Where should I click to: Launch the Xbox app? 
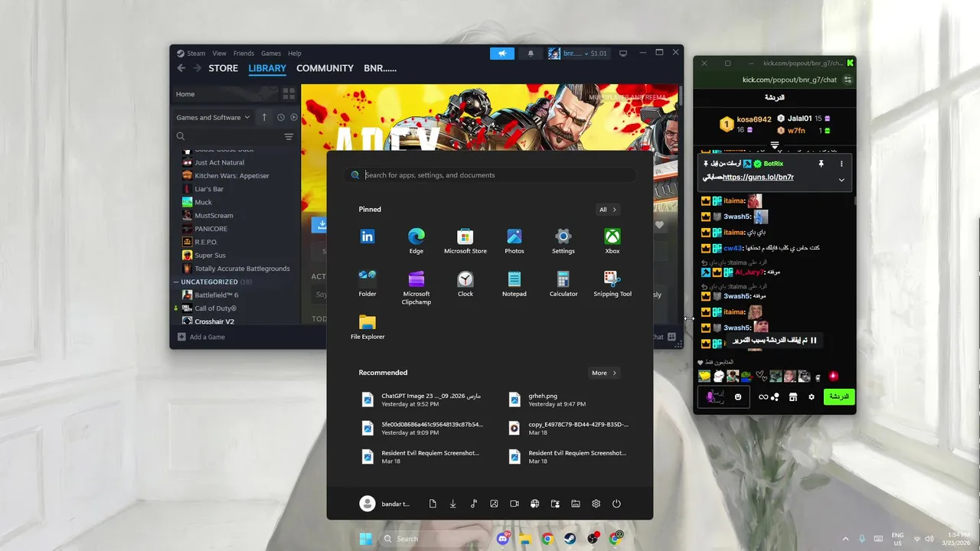[x=612, y=241]
